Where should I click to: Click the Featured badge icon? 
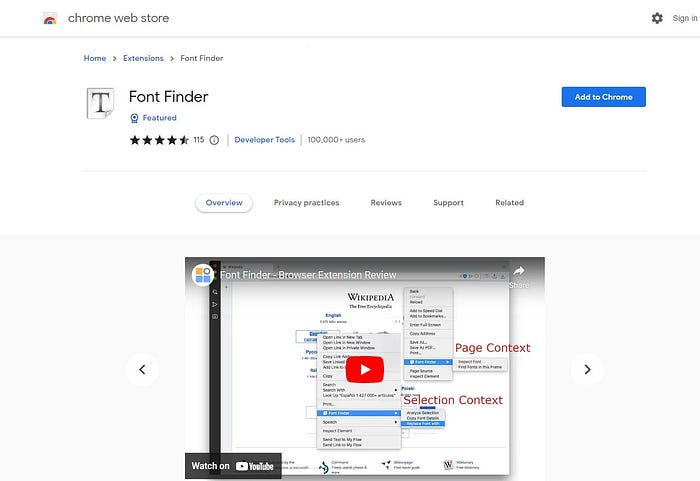click(134, 118)
